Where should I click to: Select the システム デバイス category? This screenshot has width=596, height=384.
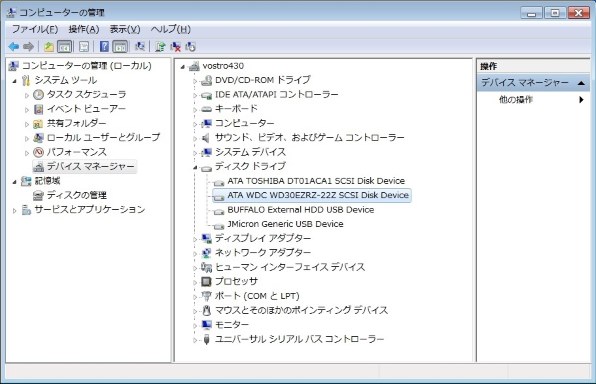point(250,152)
